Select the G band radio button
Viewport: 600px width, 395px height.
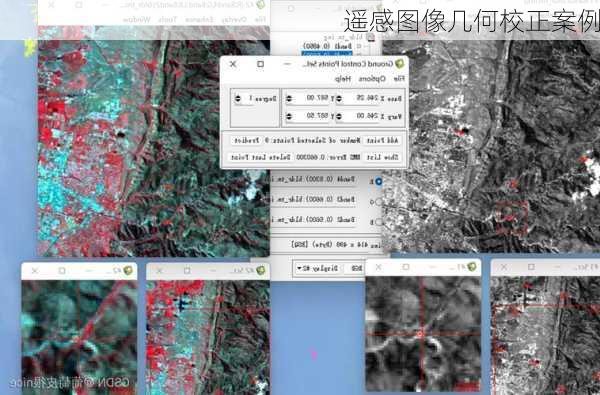coord(378,201)
